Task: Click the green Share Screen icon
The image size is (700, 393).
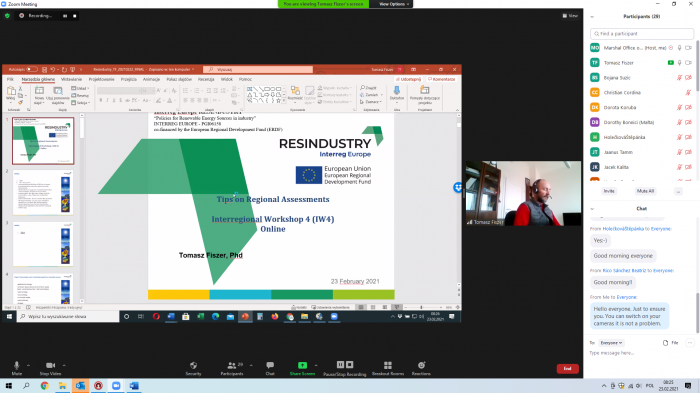Action: [x=302, y=365]
